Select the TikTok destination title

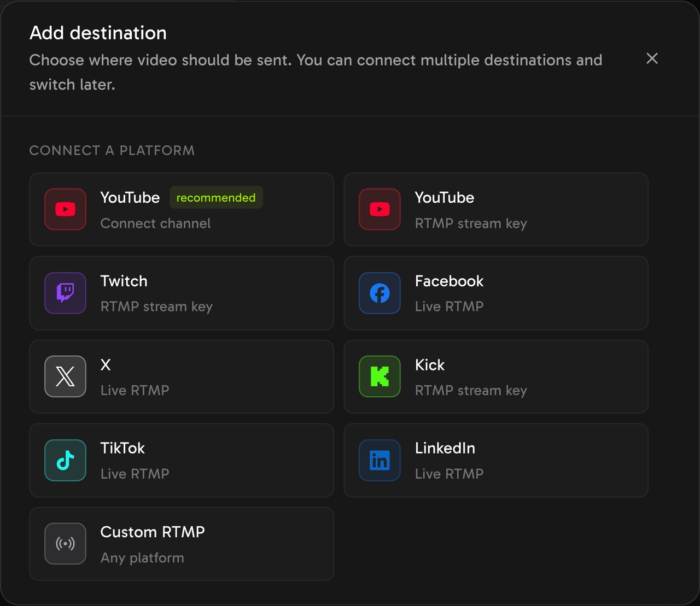[122, 448]
